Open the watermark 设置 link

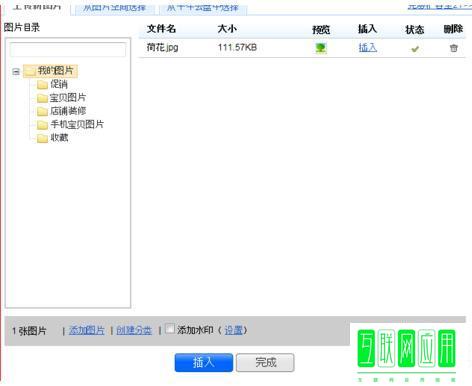(x=234, y=330)
